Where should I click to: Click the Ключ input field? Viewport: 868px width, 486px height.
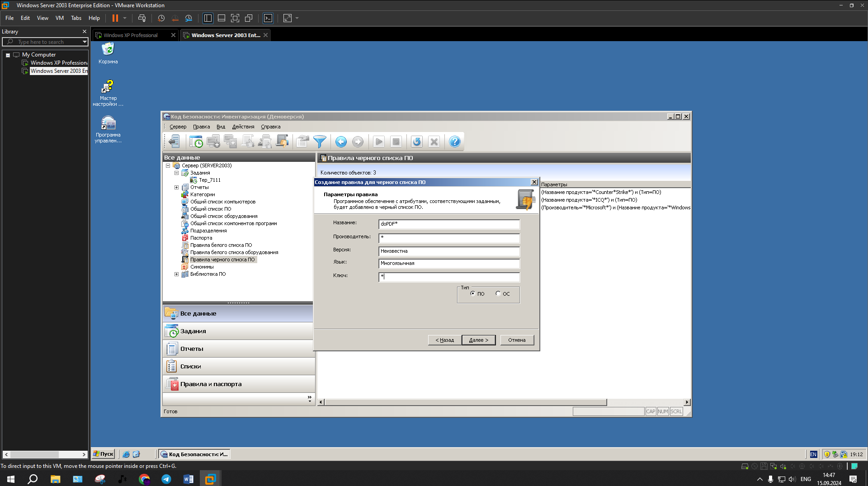449,277
